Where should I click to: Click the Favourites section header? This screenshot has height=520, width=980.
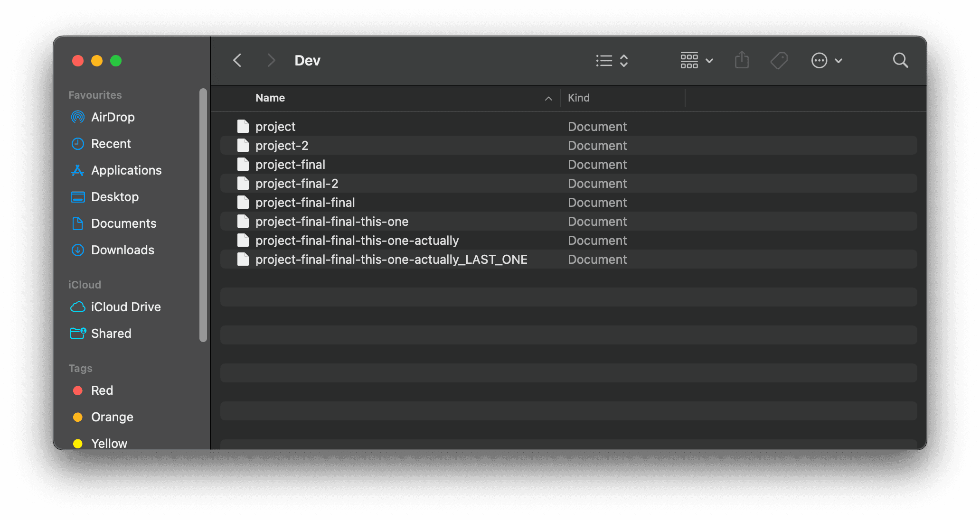pyautogui.click(x=95, y=95)
